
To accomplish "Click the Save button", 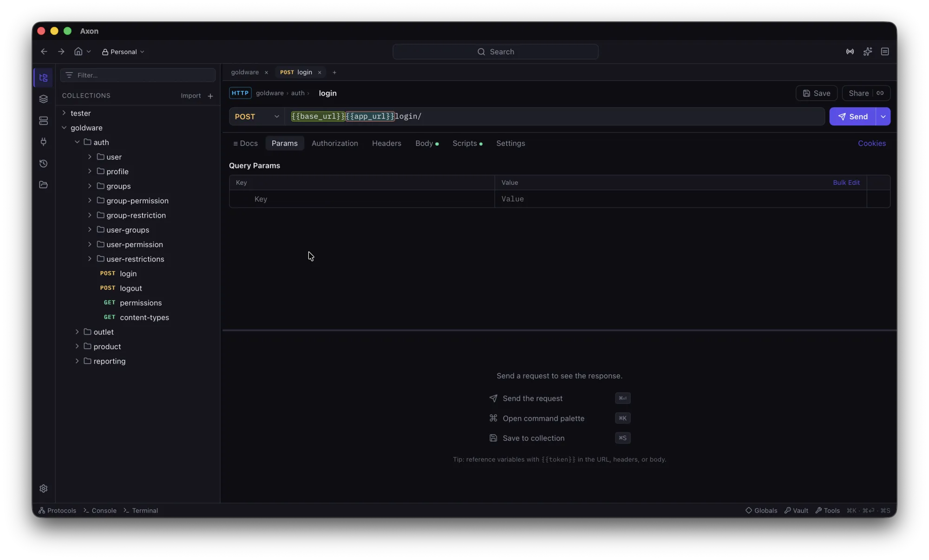I will pyautogui.click(x=816, y=93).
